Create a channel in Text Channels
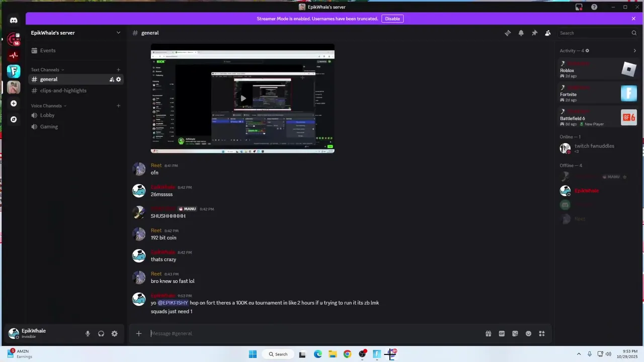Screen dimensions: 644x362 118,70
